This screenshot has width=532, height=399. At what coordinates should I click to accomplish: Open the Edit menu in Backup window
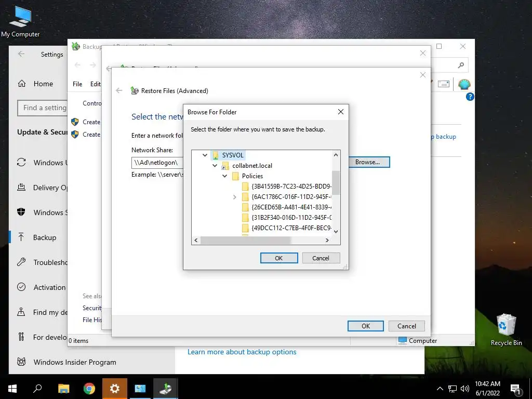tap(96, 84)
